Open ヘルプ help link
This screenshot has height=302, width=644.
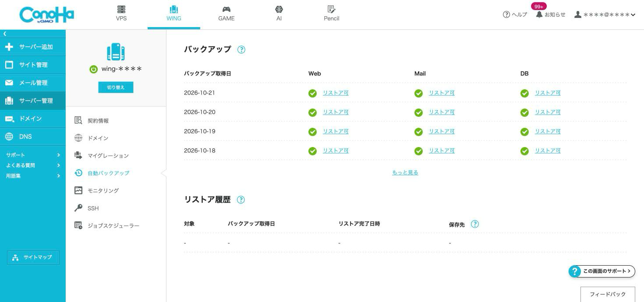coord(515,14)
